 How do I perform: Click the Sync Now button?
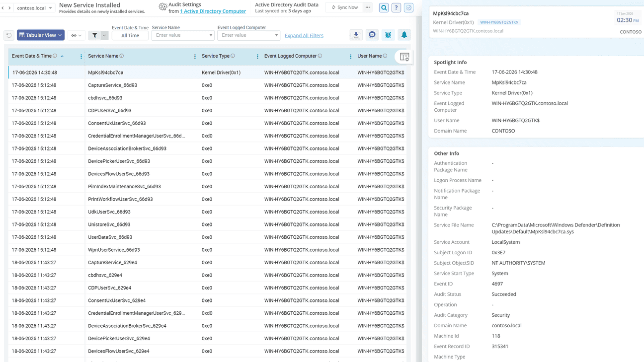344,7
